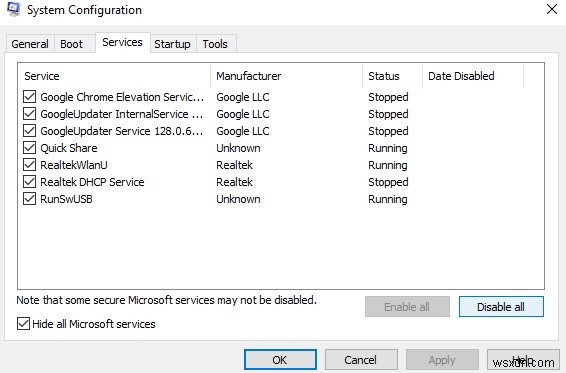Select the Realtek DHCP Service name
Screen dimensions: 566x373
coord(92,182)
